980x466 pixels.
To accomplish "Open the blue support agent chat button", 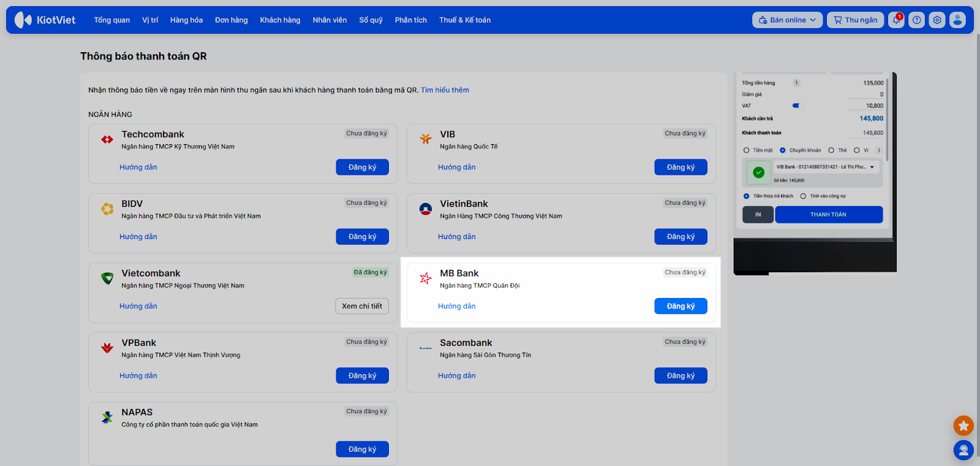I will point(963,451).
